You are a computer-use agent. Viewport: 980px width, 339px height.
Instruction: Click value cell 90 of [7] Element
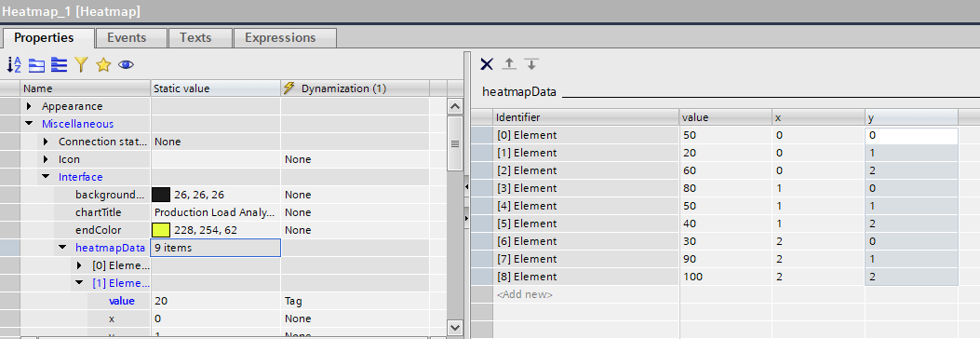726,259
